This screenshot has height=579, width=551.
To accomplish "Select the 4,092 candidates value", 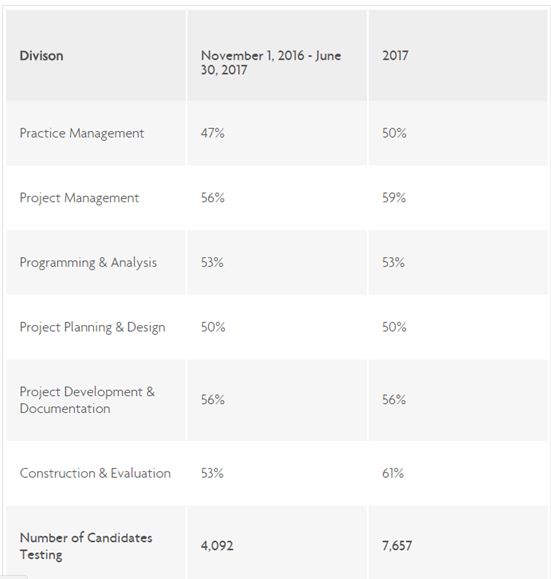I will tap(217, 546).
